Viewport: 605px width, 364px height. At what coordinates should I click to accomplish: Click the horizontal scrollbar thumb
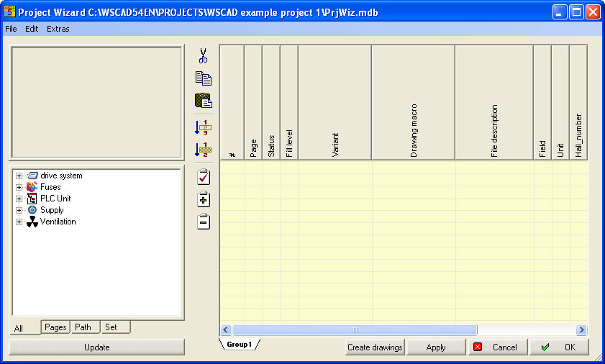tap(355, 329)
